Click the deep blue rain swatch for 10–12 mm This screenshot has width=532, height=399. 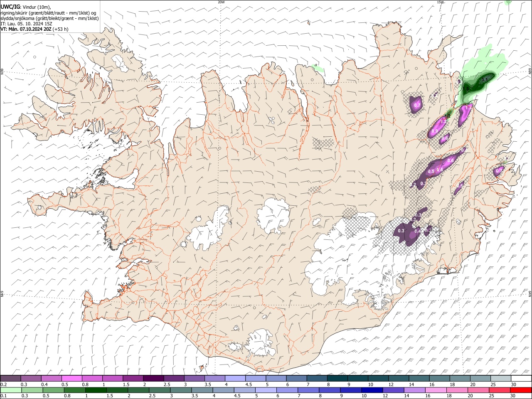point(372,390)
